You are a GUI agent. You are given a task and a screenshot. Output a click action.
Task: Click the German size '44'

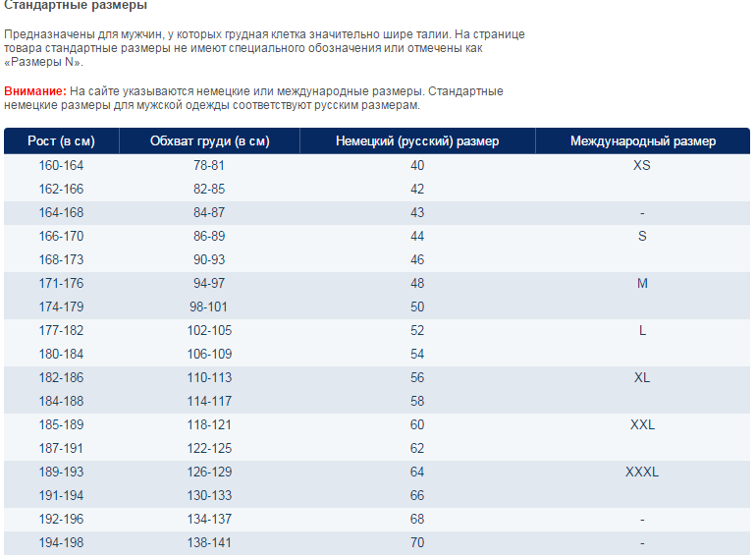point(417,237)
